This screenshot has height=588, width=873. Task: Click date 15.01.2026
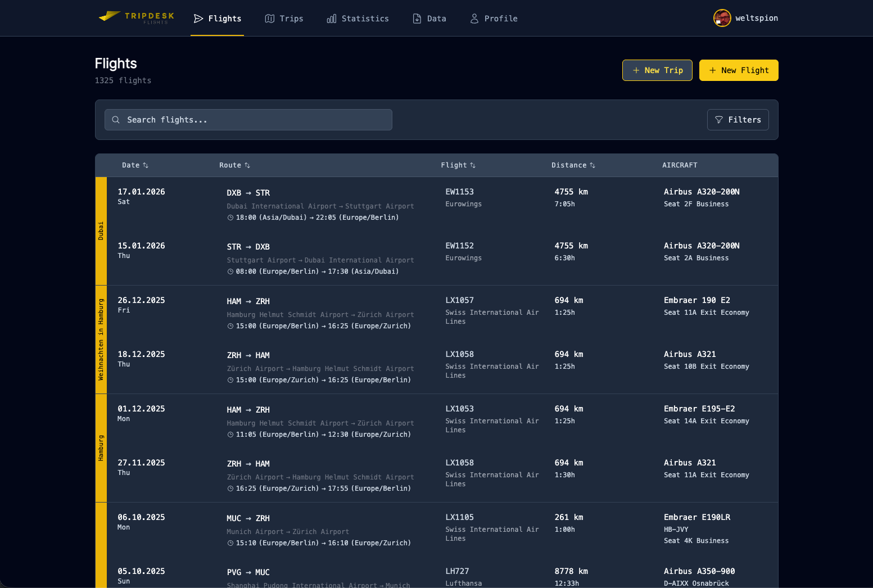coord(141,246)
